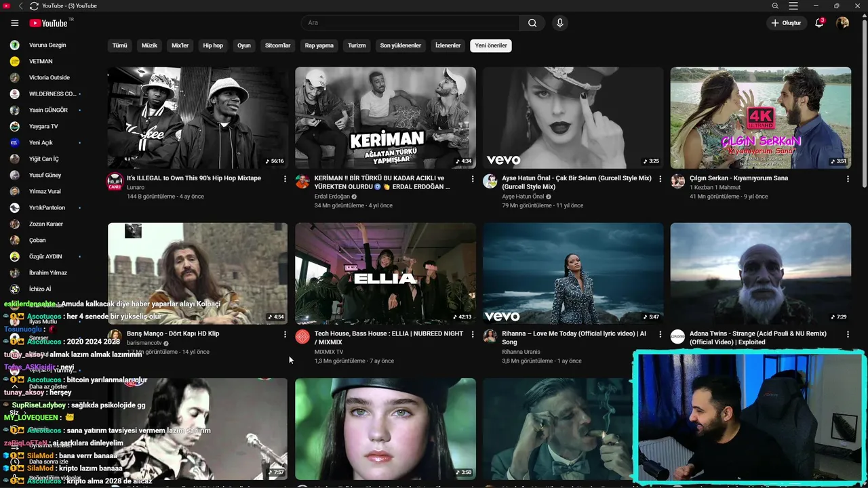Open Rihanna Uranis channel avatar

coord(490,336)
